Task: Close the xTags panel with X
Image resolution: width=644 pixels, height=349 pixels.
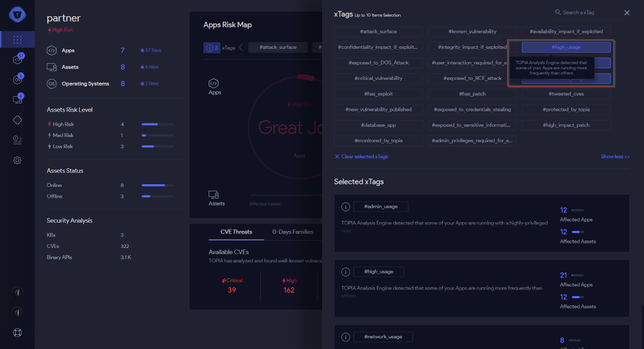Action: (x=627, y=13)
